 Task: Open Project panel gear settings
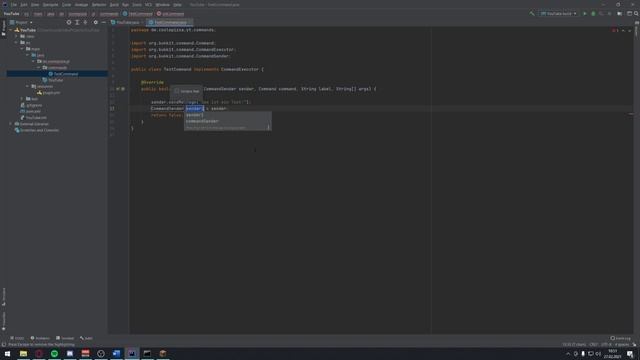[96, 22]
